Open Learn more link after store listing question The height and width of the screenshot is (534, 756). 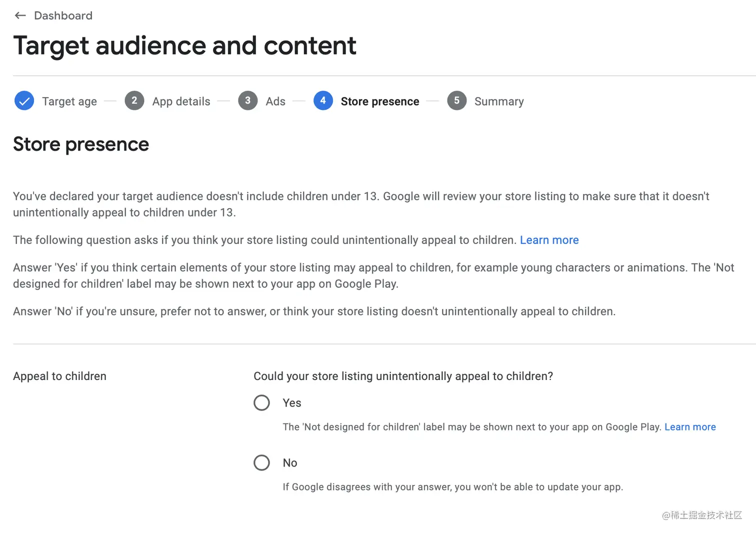coord(549,240)
